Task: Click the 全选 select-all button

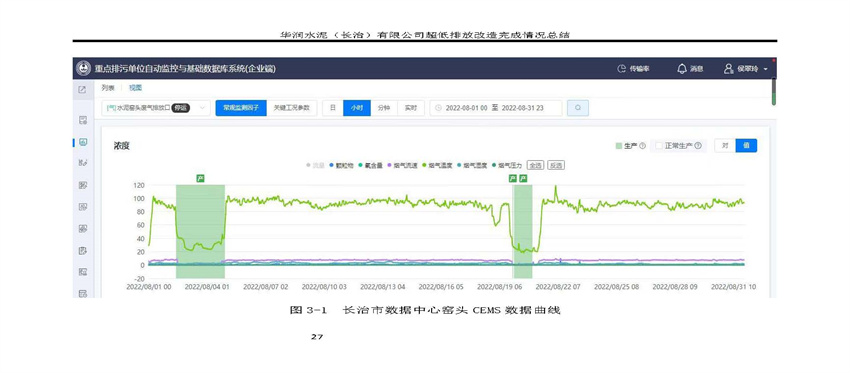Action: click(x=536, y=165)
